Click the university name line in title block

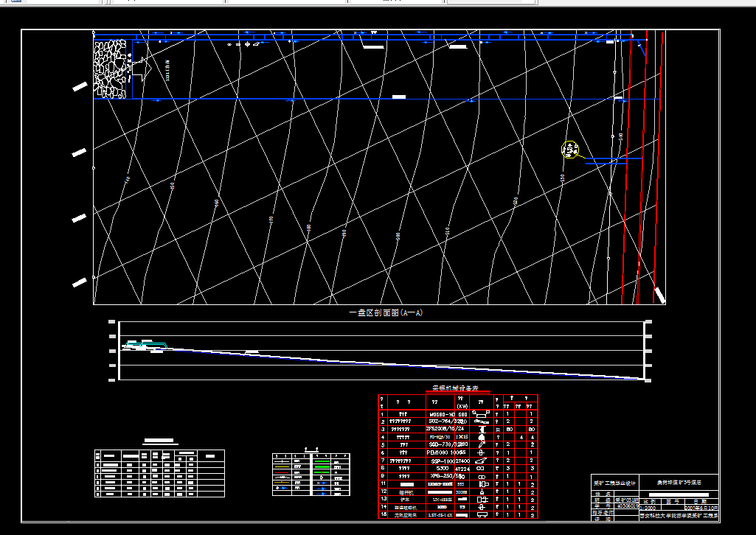[x=679, y=515]
